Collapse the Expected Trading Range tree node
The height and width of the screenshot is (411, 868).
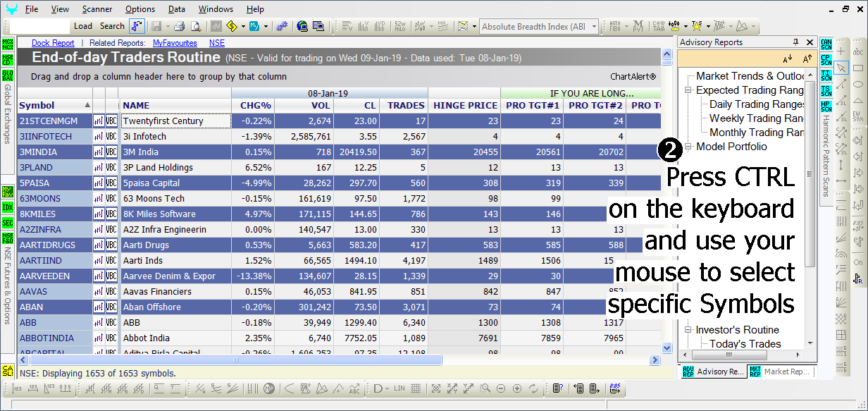tap(688, 90)
